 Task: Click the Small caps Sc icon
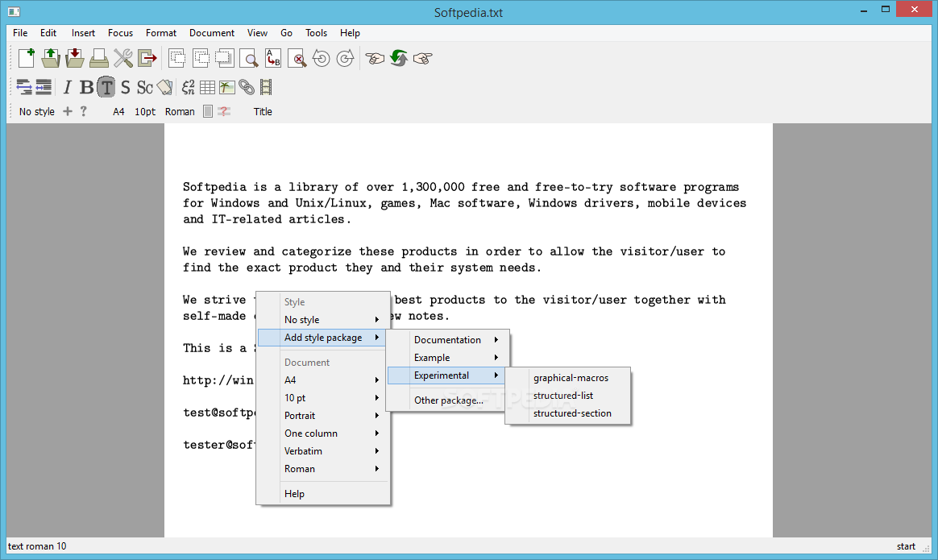coord(145,87)
